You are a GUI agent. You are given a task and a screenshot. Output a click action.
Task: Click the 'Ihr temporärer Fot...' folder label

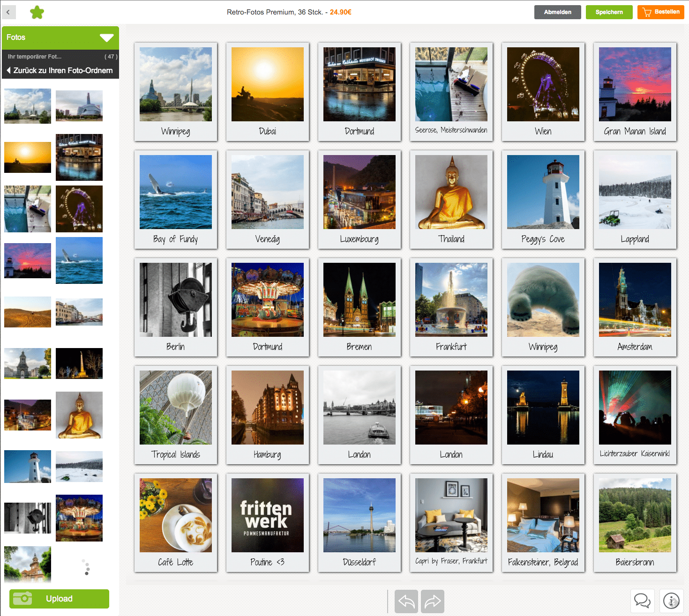[x=35, y=57]
